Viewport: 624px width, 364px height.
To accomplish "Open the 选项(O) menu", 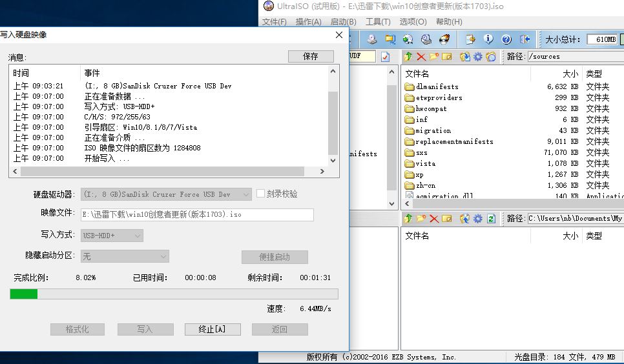I will point(413,21).
